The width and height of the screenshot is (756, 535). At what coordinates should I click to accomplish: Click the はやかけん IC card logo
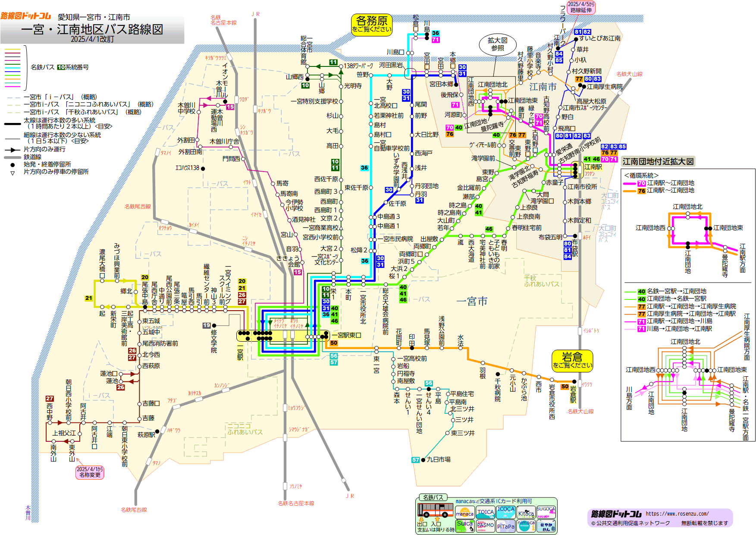click(546, 526)
